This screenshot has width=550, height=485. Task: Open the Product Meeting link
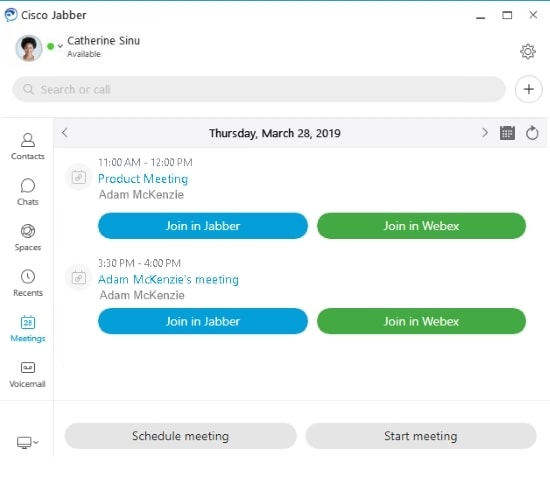coord(143,179)
